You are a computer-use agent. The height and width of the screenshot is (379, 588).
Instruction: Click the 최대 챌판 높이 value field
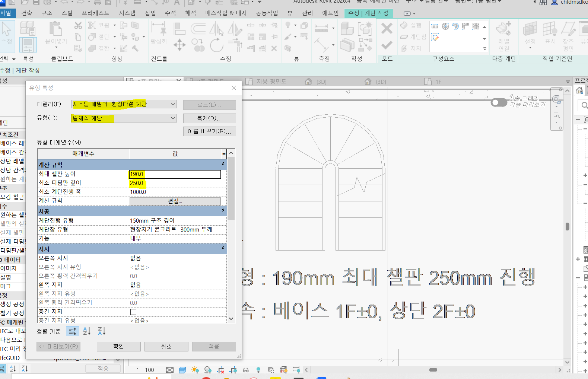pyautogui.click(x=175, y=174)
